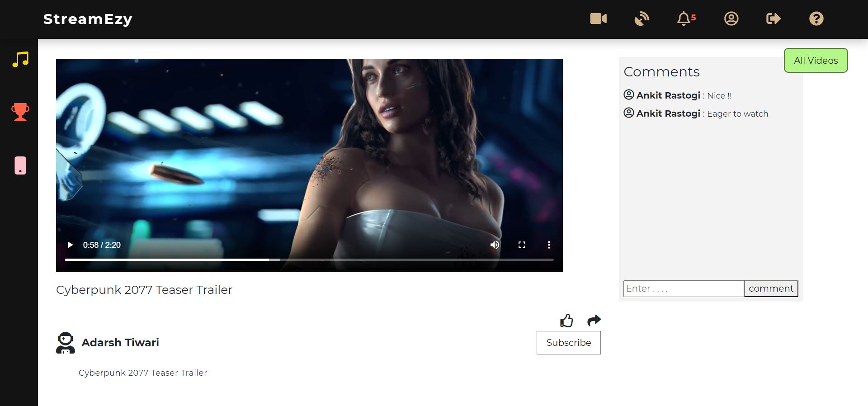Image resolution: width=868 pixels, height=406 pixels.
Task: Subscribe to Adarsh Tiwari's channel
Action: (x=568, y=343)
